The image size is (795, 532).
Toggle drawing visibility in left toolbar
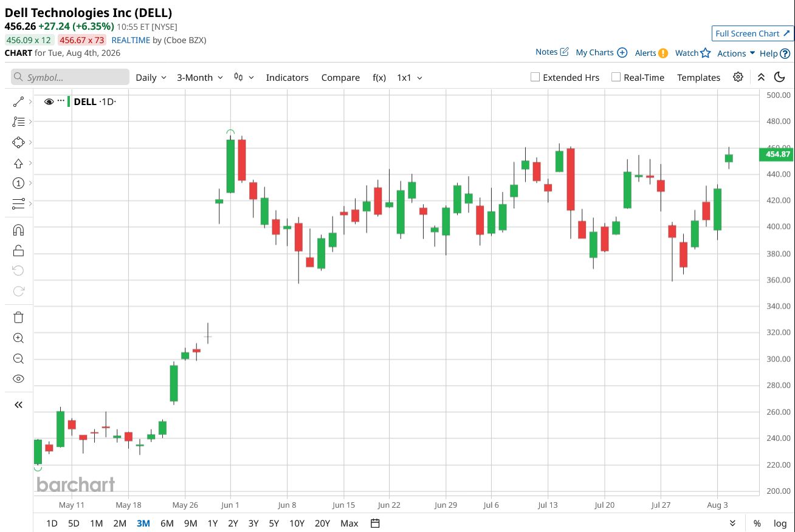click(18, 379)
